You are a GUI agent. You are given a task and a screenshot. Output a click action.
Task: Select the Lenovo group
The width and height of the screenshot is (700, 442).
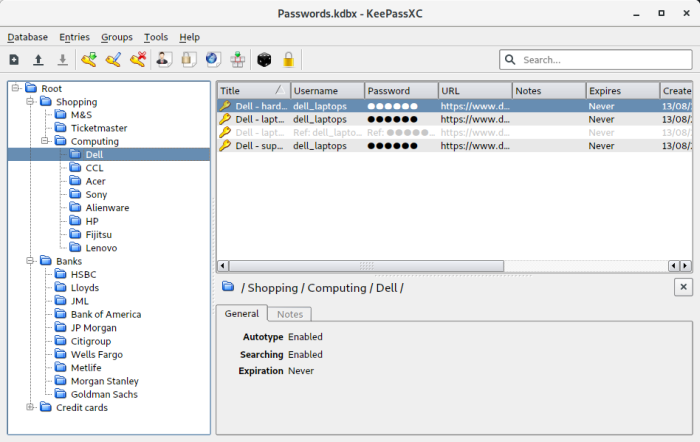[101, 248]
